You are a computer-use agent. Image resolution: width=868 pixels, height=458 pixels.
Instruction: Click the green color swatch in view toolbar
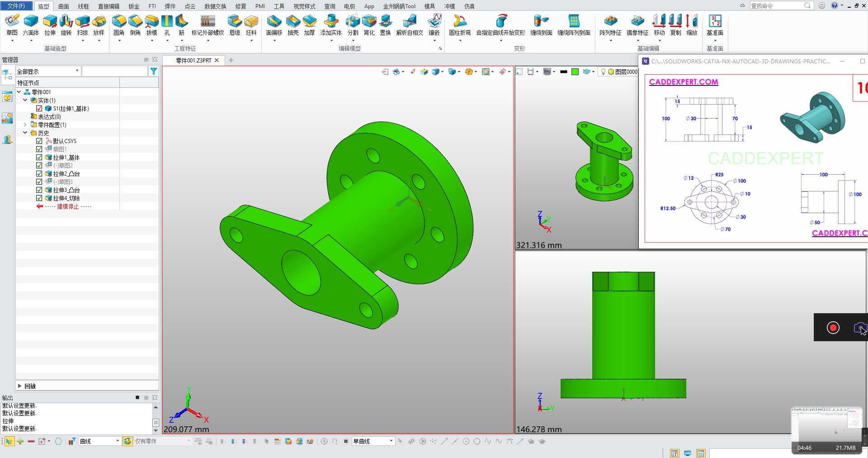coord(575,72)
